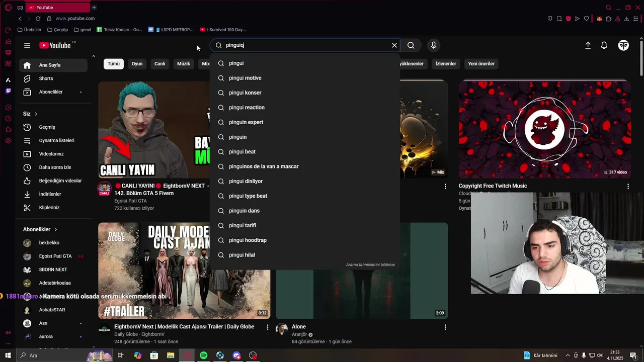
Task: Select the Tümü filter chip
Action: [114, 64]
